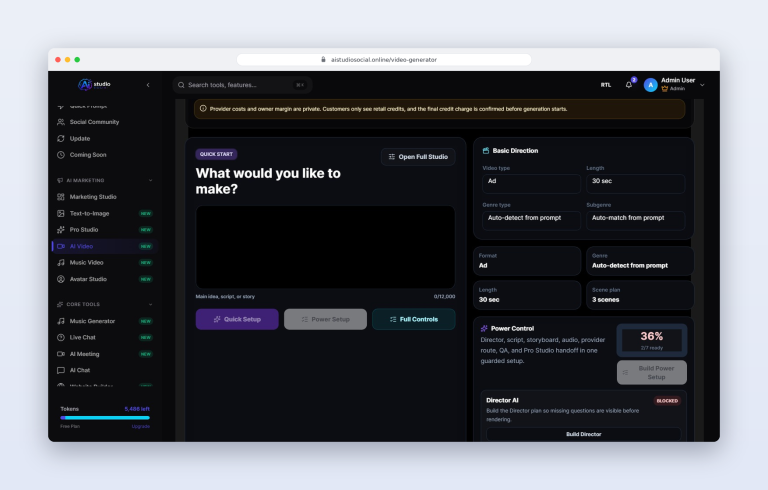The image size is (768, 490).
Task: Click the Coming Soon clock icon
Action: tap(61, 155)
